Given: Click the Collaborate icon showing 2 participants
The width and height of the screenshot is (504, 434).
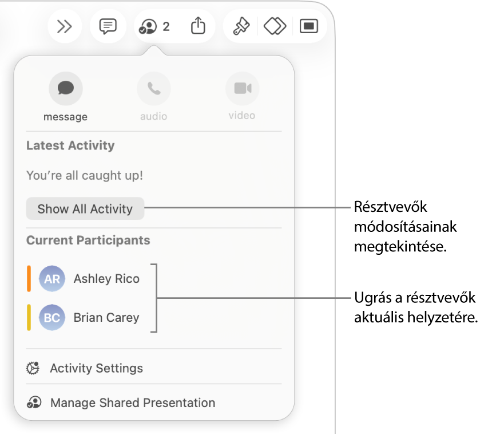Looking at the screenshot, I should click(x=154, y=26).
